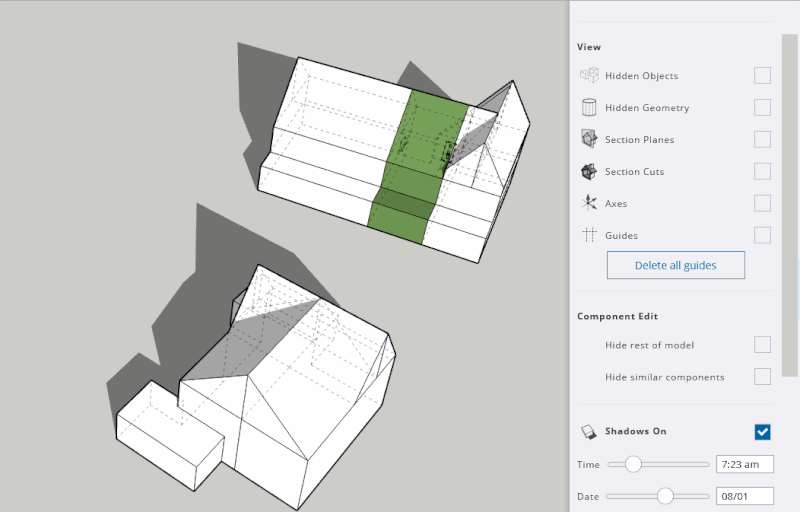Click the Section Cuts icon
The image size is (800, 512).
pyautogui.click(x=589, y=171)
